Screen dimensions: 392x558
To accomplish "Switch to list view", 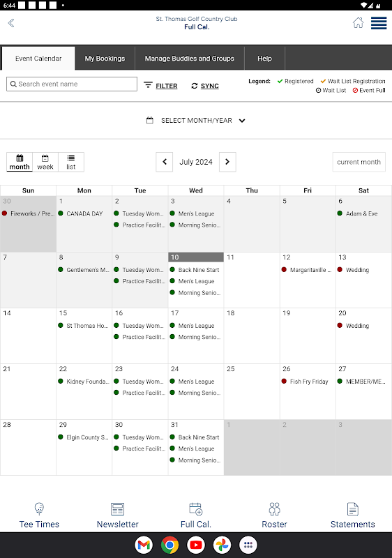I will point(71,162).
